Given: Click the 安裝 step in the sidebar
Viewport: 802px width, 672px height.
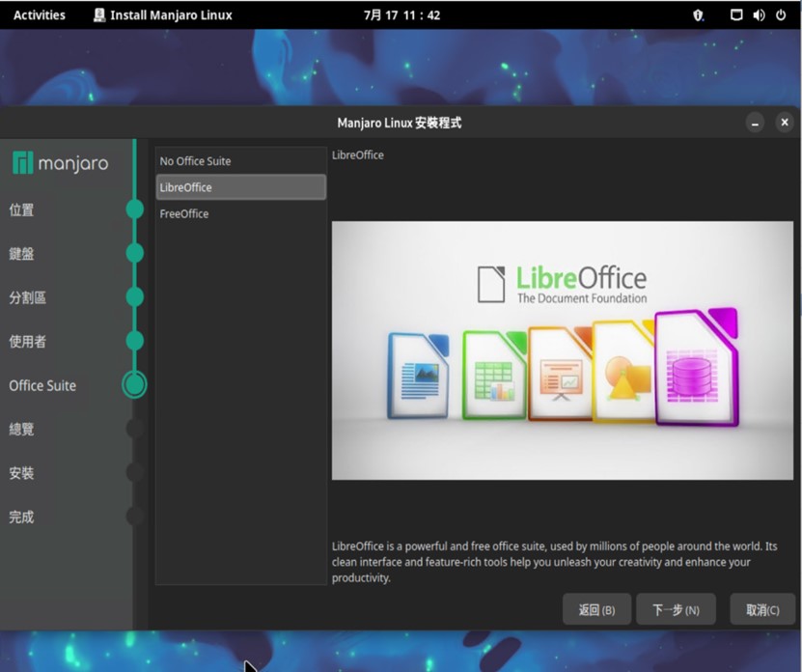Looking at the screenshot, I should [21, 473].
